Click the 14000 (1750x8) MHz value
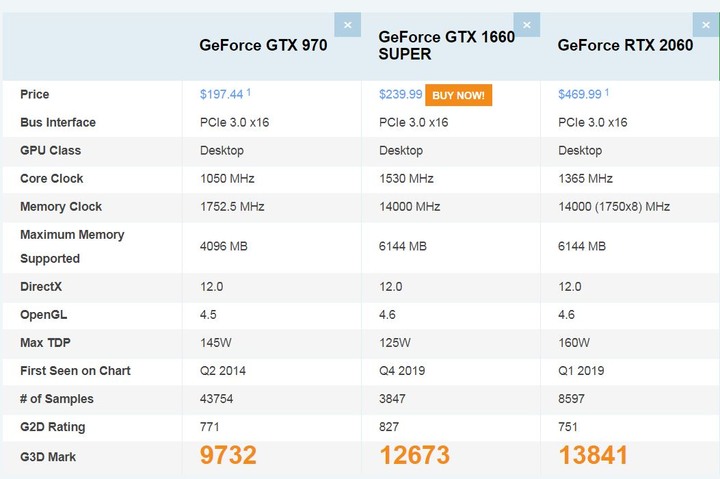 [614, 207]
